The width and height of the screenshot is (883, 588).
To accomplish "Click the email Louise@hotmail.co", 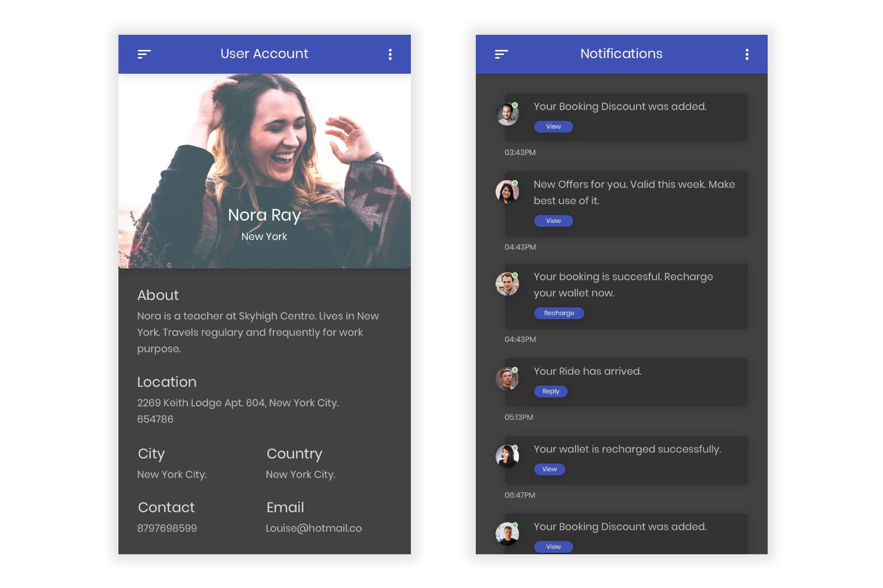I will pos(314,528).
